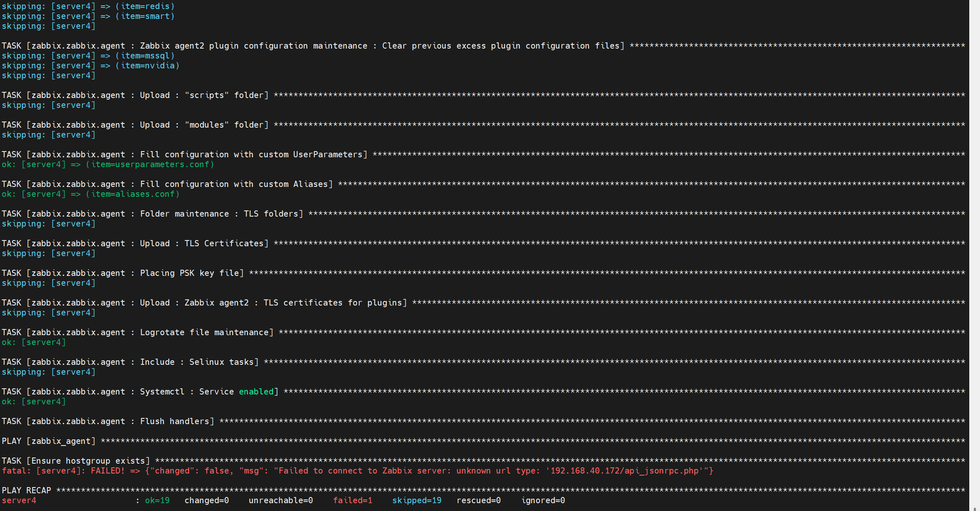Click the 'skipped=19' recap value
Screen dimensions: 980x511
pos(417,500)
